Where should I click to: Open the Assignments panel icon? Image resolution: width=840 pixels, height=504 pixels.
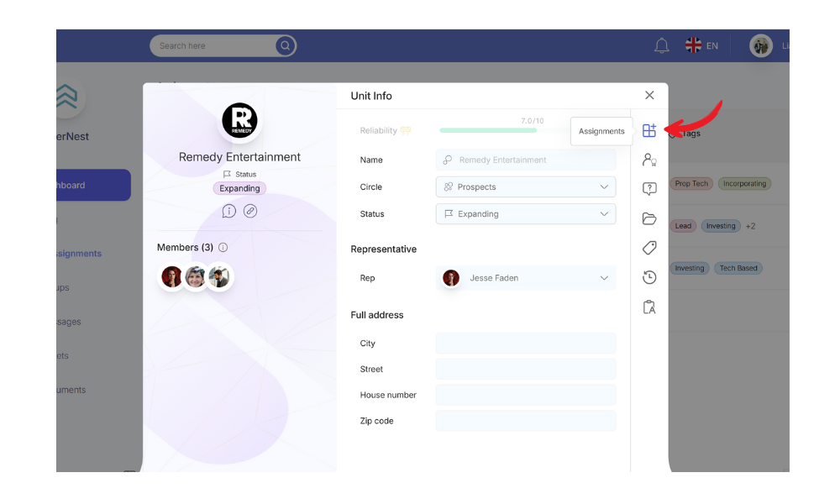[x=649, y=130]
